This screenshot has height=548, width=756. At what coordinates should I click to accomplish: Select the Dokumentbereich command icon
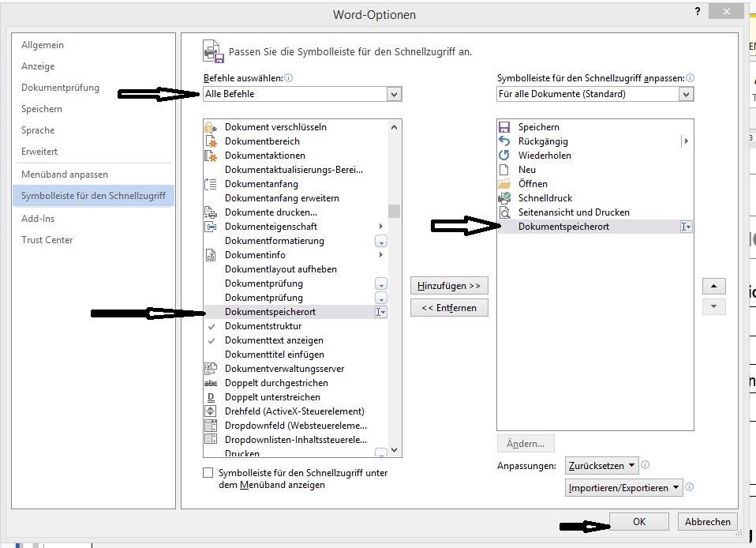click(211, 141)
